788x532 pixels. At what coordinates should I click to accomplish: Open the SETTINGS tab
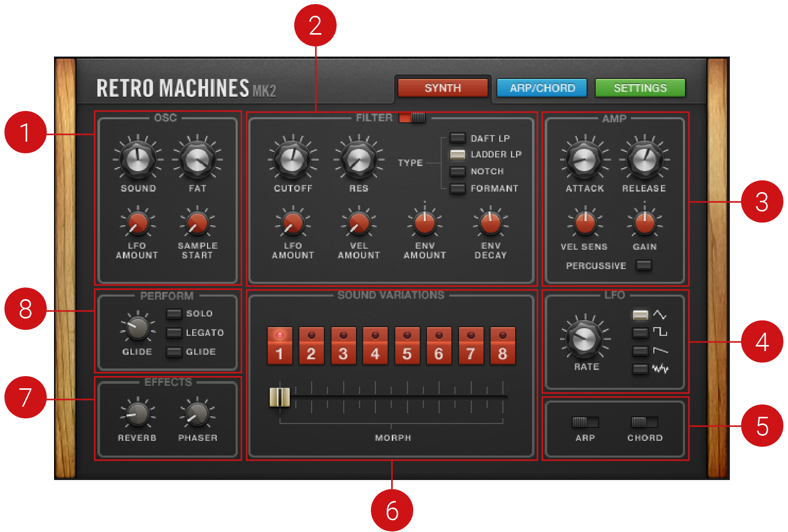[x=640, y=88]
